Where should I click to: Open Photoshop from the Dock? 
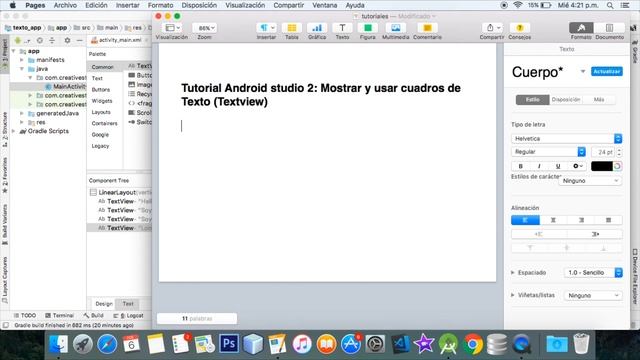click(x=229, y=344)
